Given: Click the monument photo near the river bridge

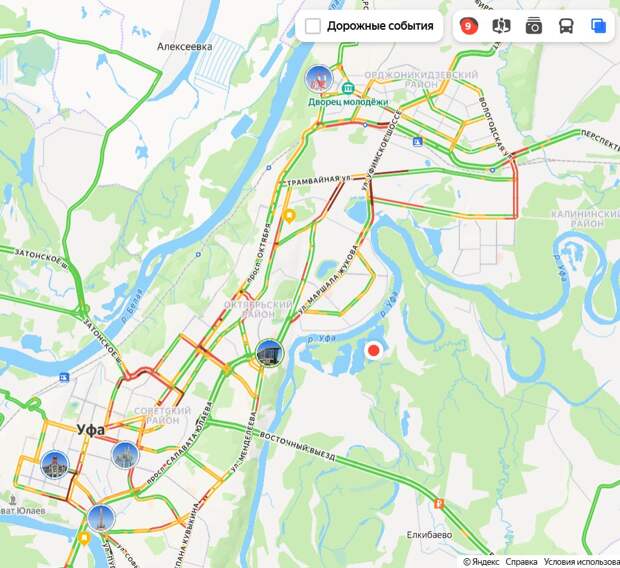Looking at the screenshot, I should 101,518.
